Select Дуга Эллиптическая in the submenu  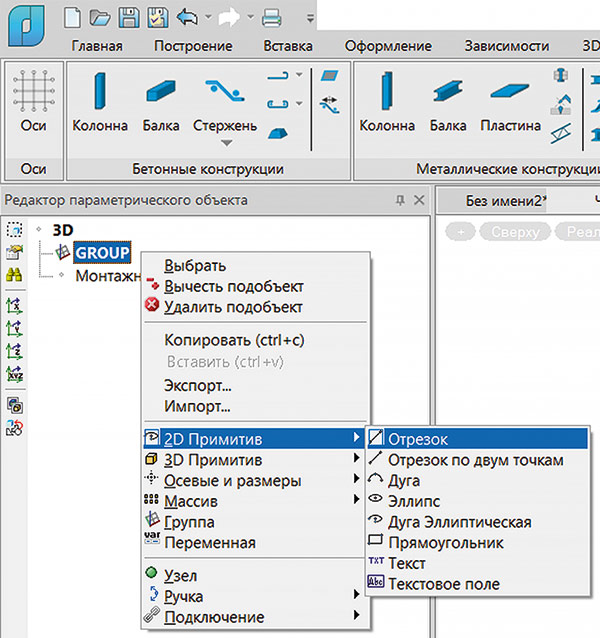pos(478,522)
